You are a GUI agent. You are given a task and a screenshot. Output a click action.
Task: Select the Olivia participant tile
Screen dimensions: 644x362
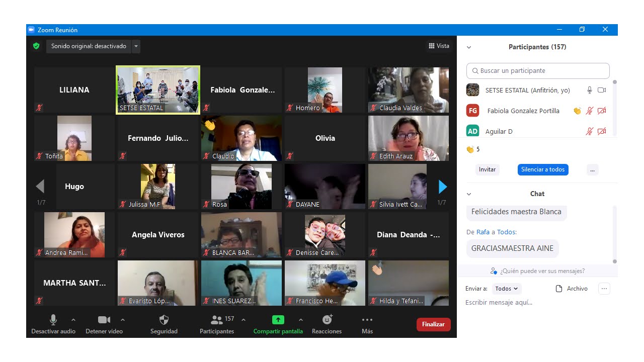(x=325, y=138)
